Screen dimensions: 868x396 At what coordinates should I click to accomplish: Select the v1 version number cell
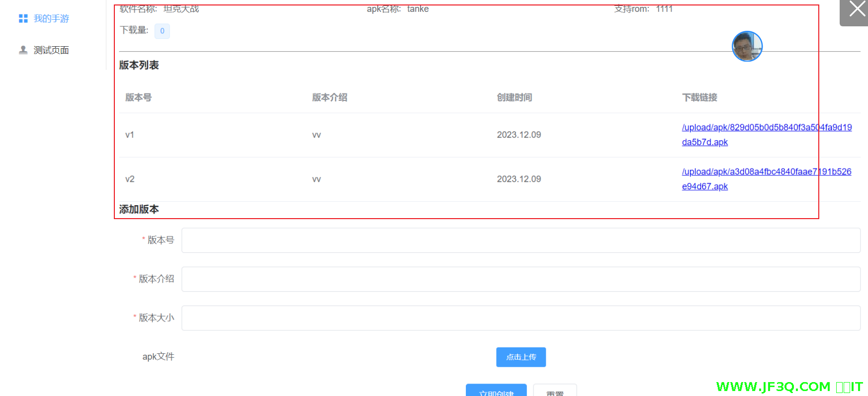[130, 135]
